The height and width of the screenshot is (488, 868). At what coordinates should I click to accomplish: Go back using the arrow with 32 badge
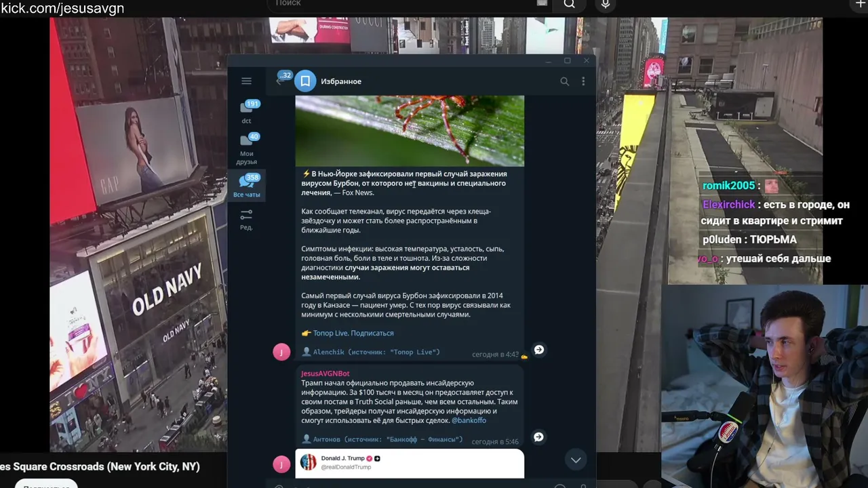(x=280, y=81)
